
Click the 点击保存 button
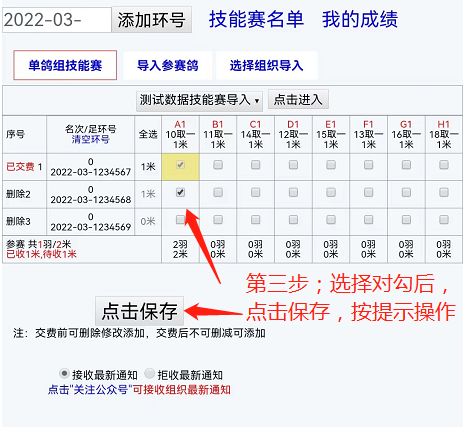coord(139,311)
